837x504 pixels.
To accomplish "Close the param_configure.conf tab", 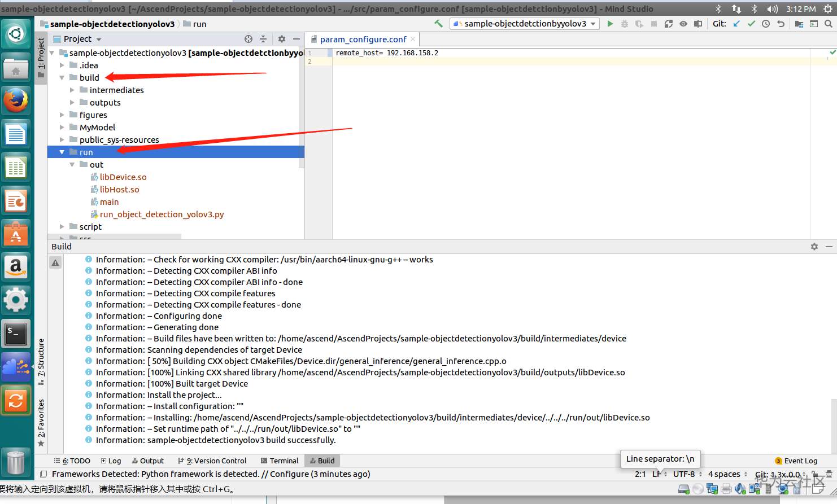I will point(413,39).
